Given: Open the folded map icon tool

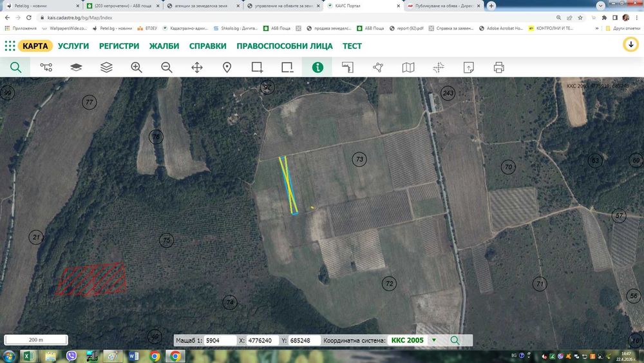Looking at the screenshot, I should 408,67.
